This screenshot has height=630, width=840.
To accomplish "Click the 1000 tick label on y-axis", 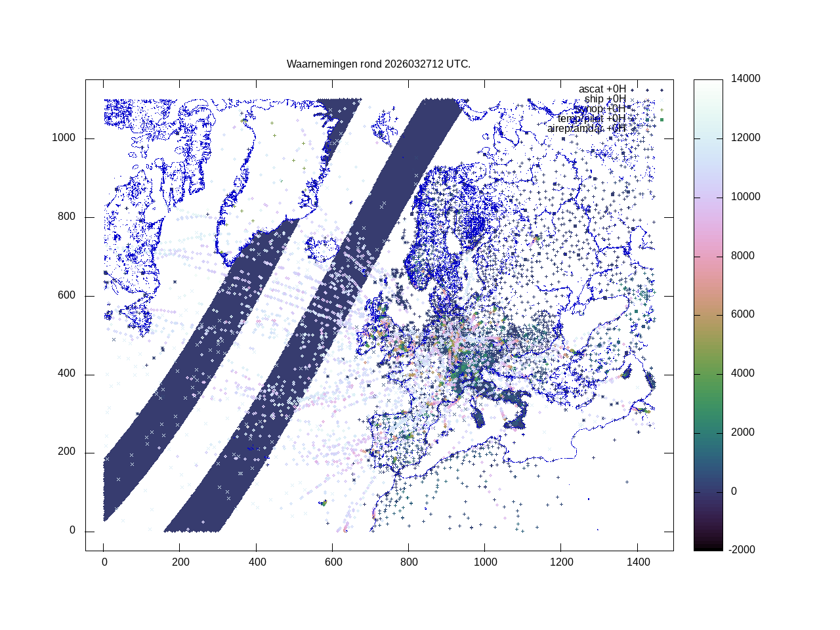I will [64, 138].
